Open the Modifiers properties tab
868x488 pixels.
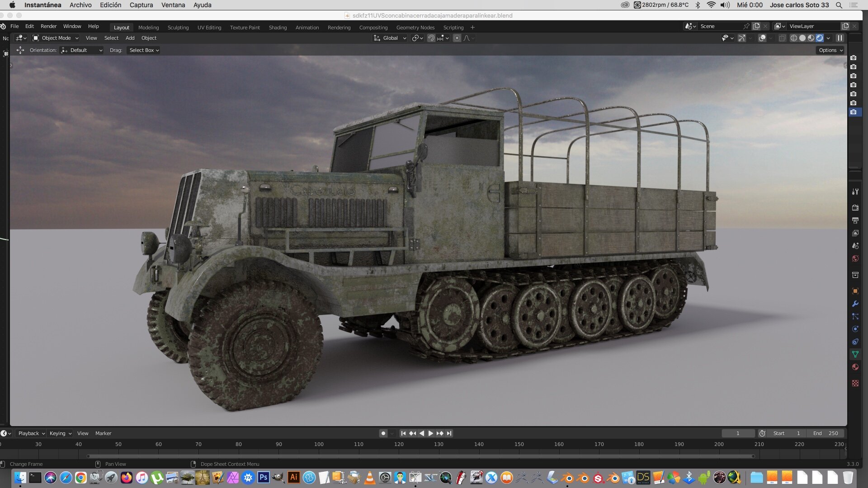click(x=855, y=304)
